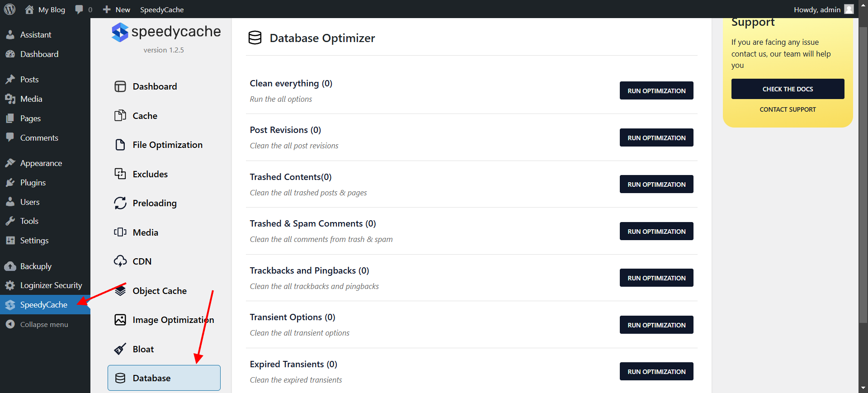The height and width of the screenshot is (393, 868).
Task: Click the CHECK THE DOCS button
Action: pyautogui.click(x=788, y=89)
